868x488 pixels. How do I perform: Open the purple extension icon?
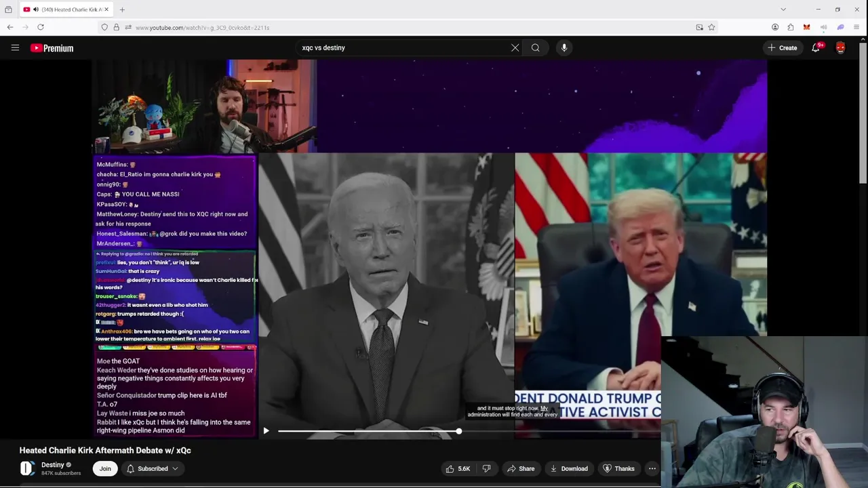coord(840,27)
